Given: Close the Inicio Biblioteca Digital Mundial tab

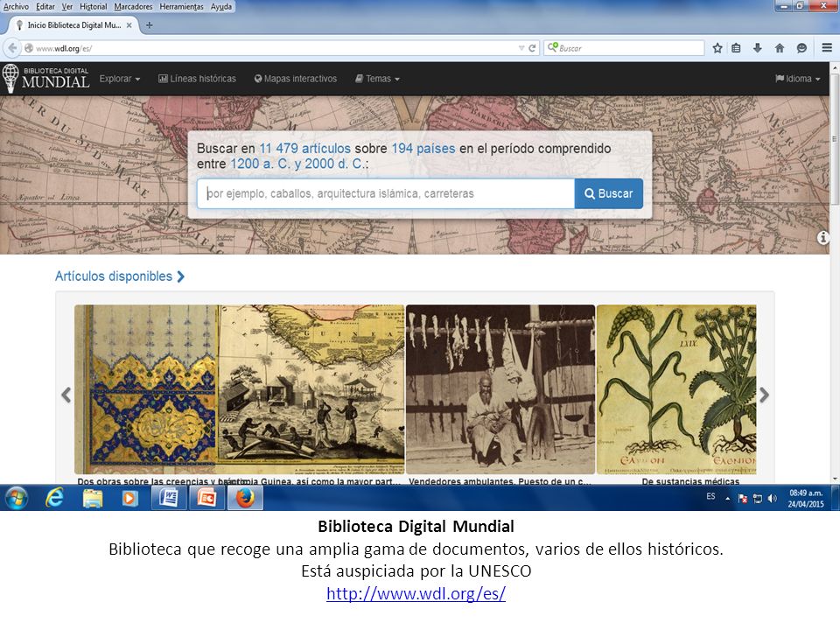Looking at the screenshot, I should coord(129,25).
